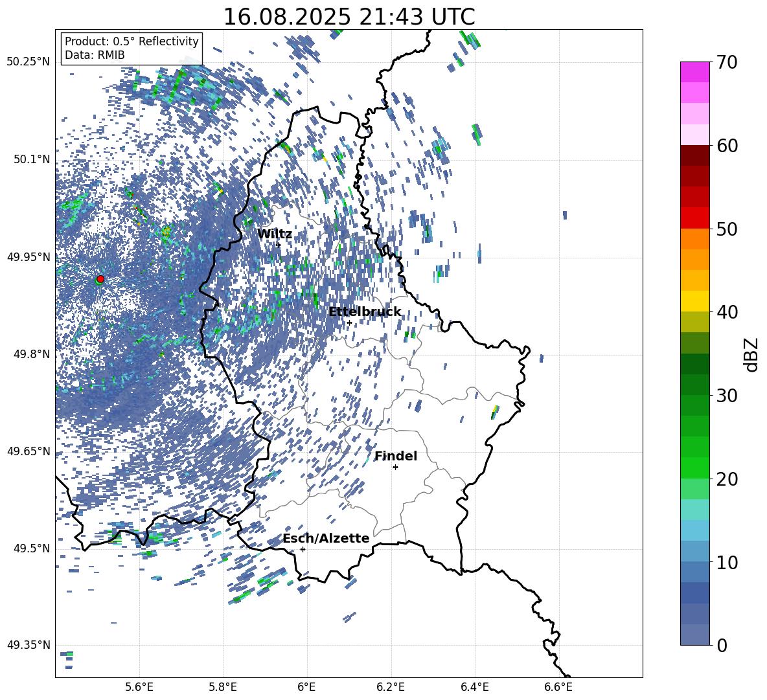Viewport: 767px width, 700px height.
Task: Click the orange colorbar segment below 50
Action: click(x=694, y=238)
